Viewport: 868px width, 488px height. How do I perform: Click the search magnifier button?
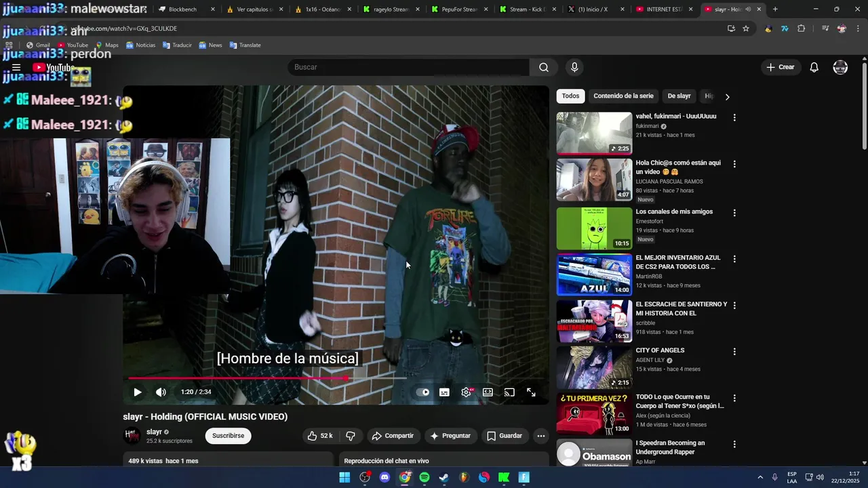click(544, 67)
